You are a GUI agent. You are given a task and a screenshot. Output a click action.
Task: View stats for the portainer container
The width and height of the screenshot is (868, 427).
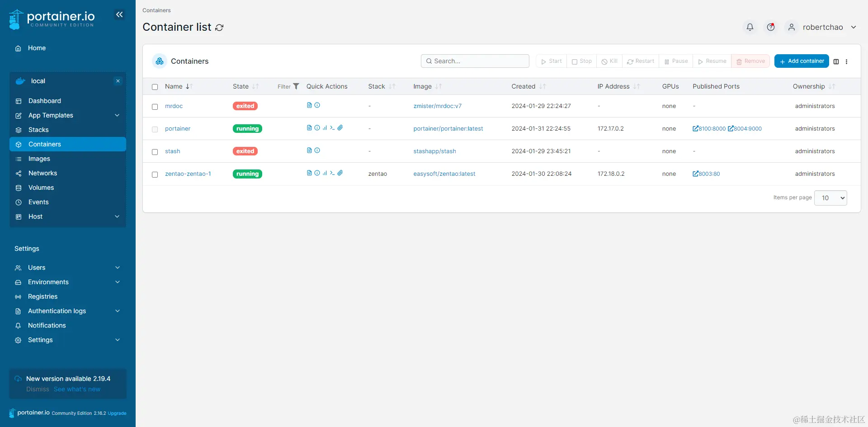click(x=325, y=128)
